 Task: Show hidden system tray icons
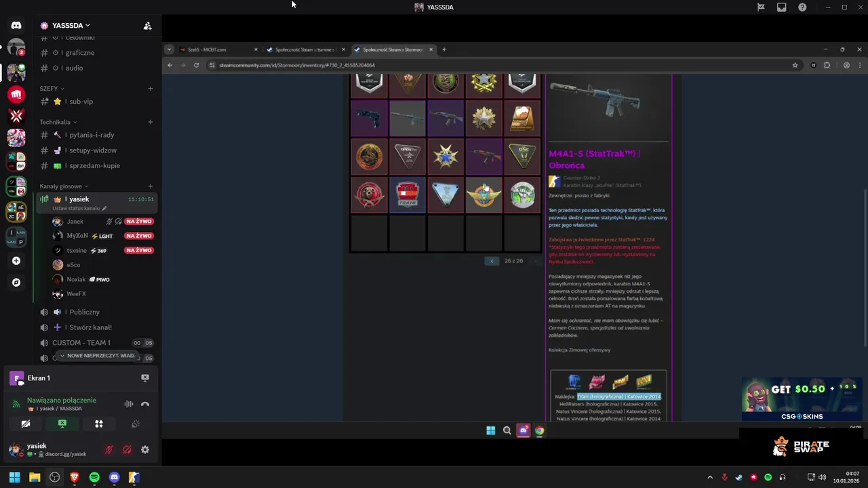click(710, 477)
